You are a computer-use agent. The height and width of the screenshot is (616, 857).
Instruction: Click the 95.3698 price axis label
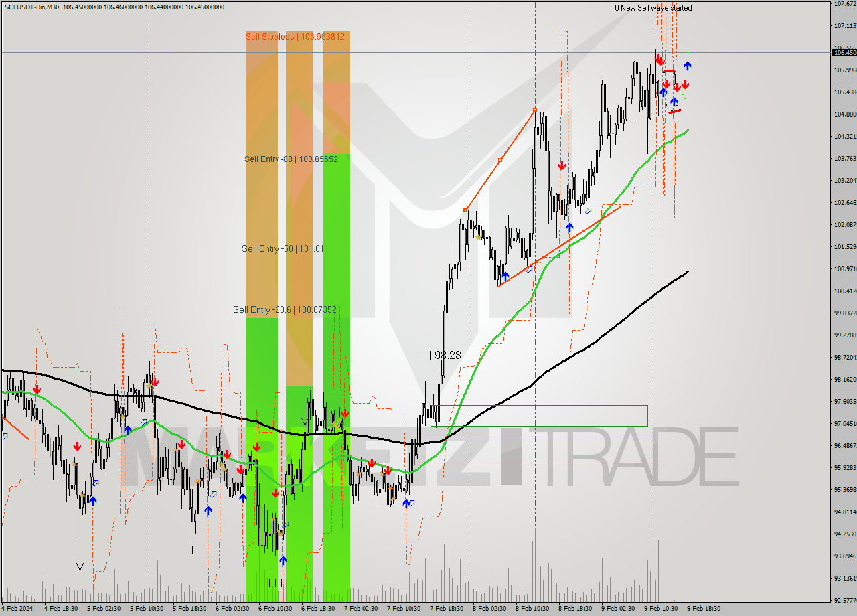point(845,490)
